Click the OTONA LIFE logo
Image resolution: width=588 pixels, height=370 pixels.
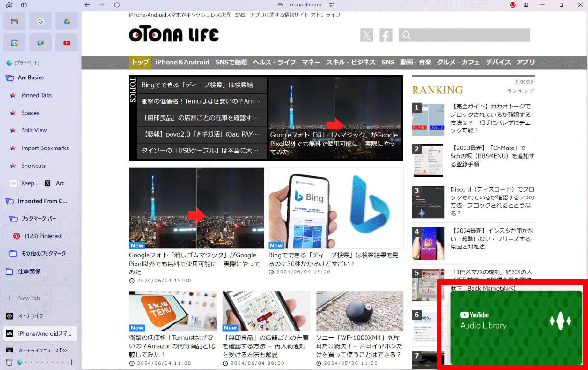click(173, 34)
